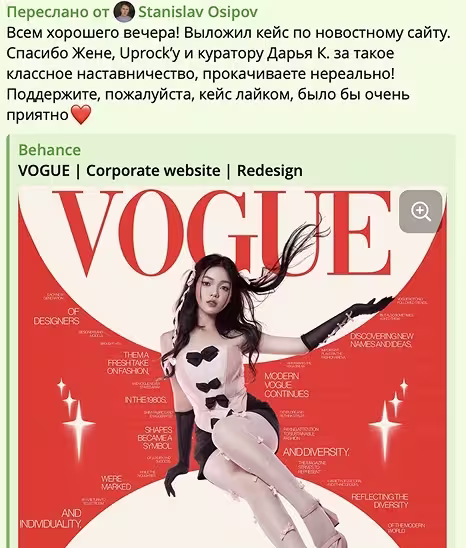Click the large right sparkle star graphic

(x=387, y=422)
